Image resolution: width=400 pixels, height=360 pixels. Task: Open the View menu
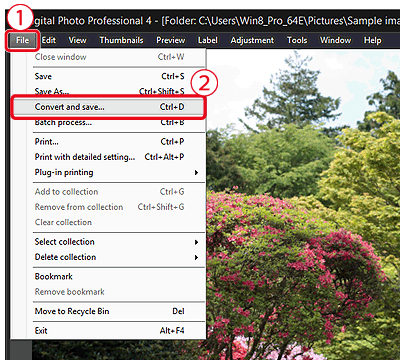click(x=77, y=40)
